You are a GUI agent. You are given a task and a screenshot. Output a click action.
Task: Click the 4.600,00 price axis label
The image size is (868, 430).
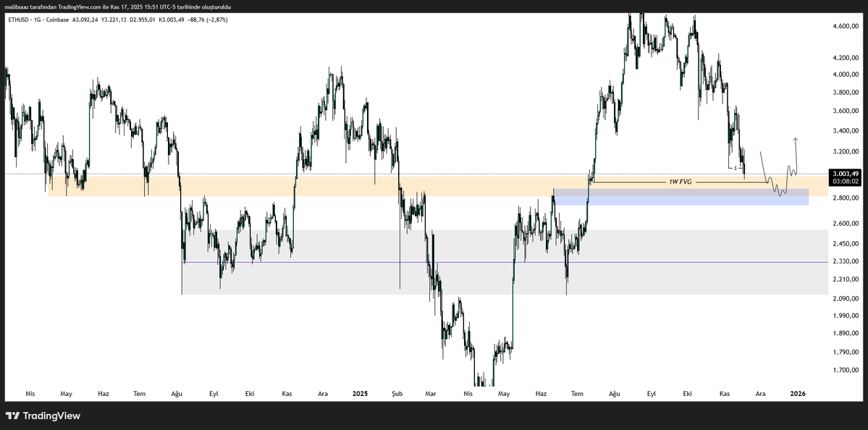pos(845,27)
